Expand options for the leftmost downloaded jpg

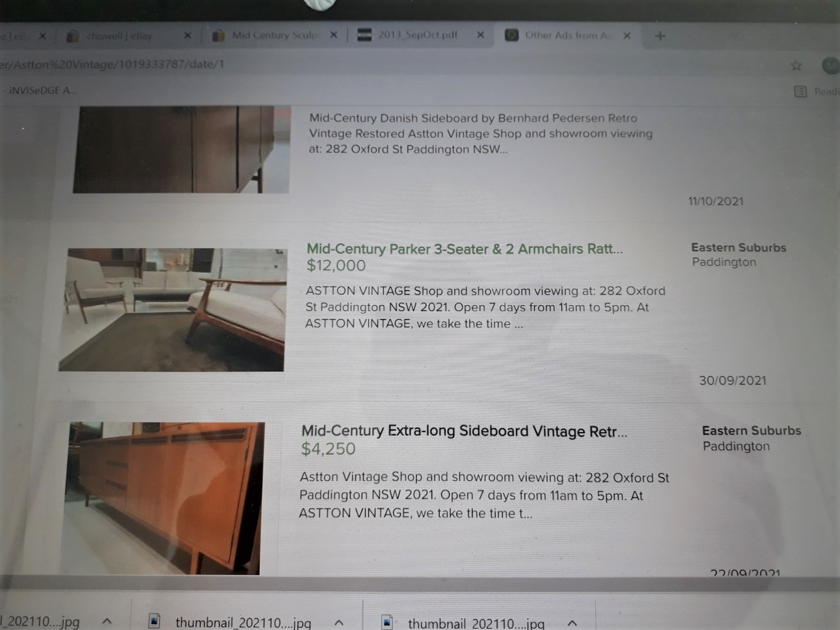coord(107,621)
